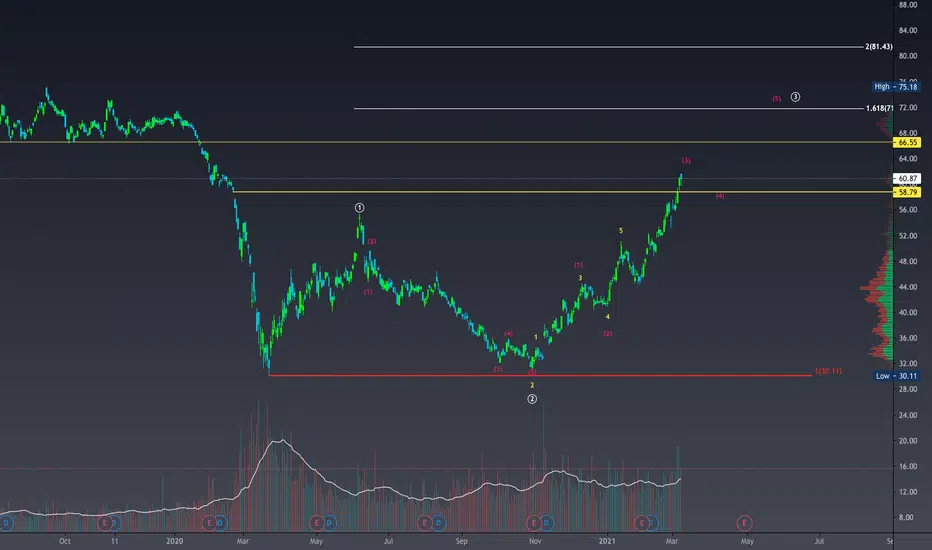Image resolution: width=932 pixels, height=550 pixels.
Task: Select the circled 3 wave label near the 1.618 level
Action: pos(795,97)
